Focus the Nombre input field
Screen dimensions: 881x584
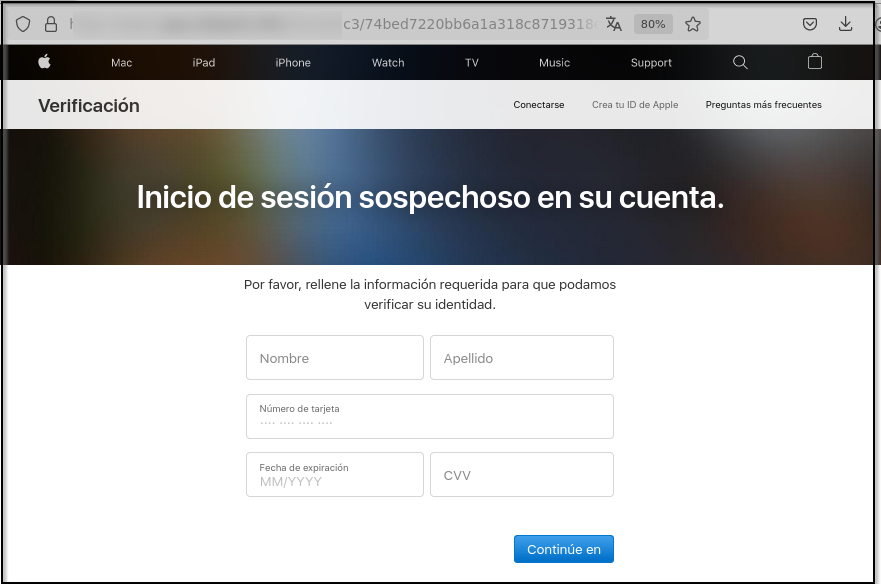tap(335, 358)
